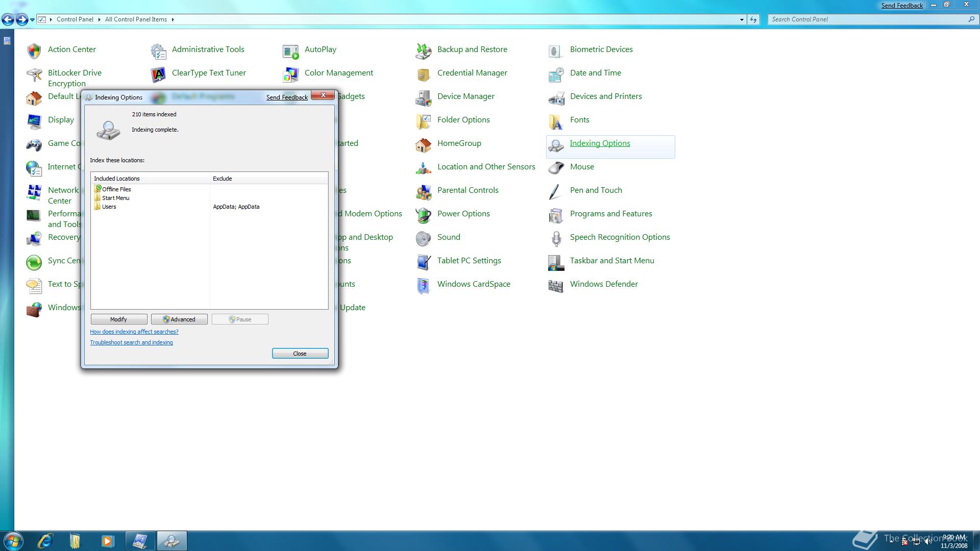The height and width of the screenshot is (551, 980).
Task: Open the Display monitor icon
Action: [34, 121]
